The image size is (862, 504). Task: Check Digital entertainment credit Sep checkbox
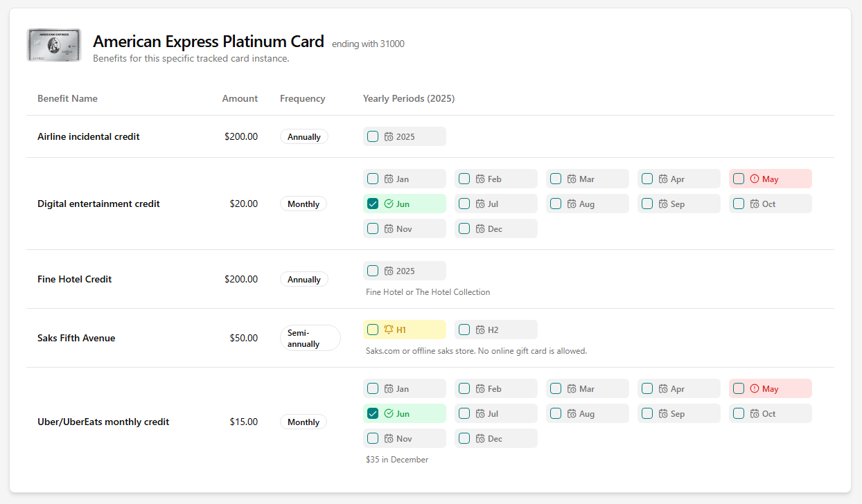pyautogui.click(x=647, y=204)
